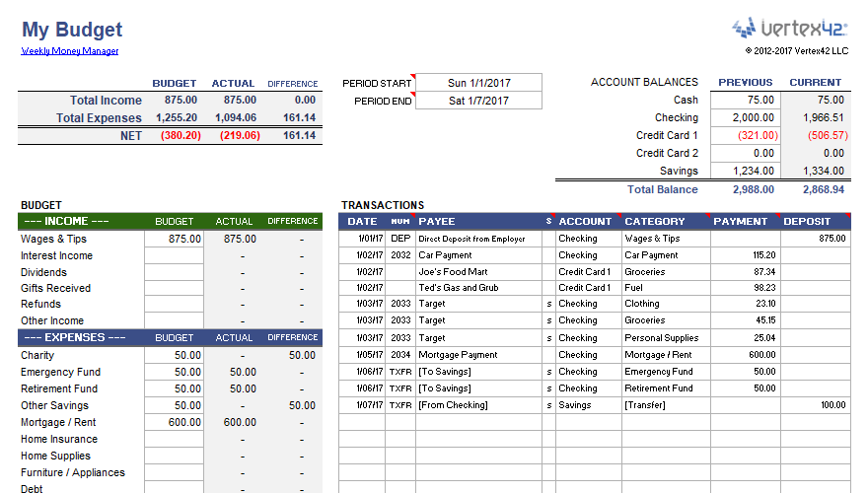This screenshot has width=868, height=493.
Task: Select the Ted's Gas and Grub payee cell
Action: 478,288
